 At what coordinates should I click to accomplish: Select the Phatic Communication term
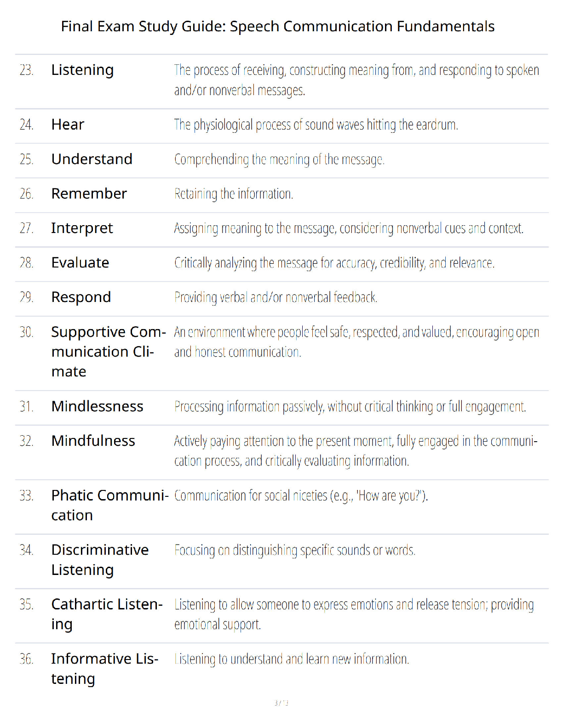tap(110, 505)
